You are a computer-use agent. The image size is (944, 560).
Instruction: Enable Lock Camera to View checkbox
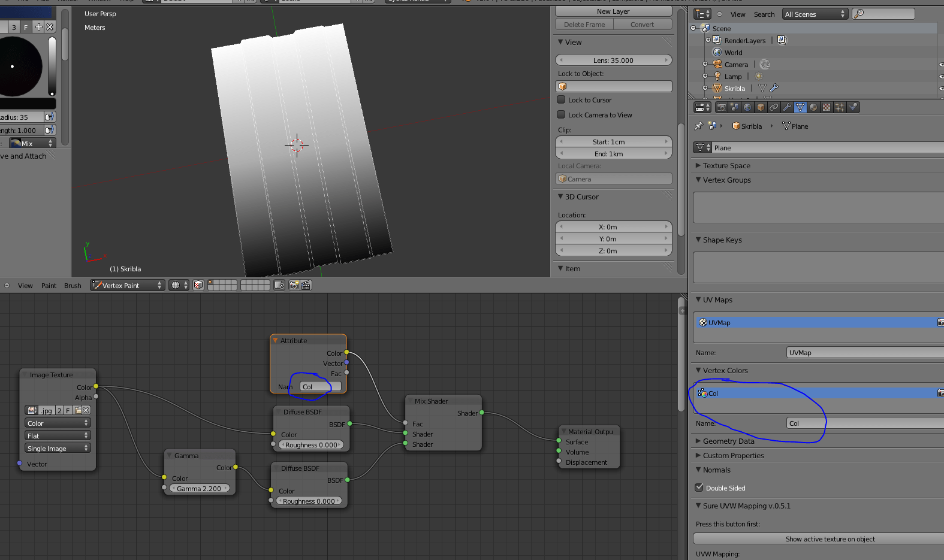click(562, 114)
